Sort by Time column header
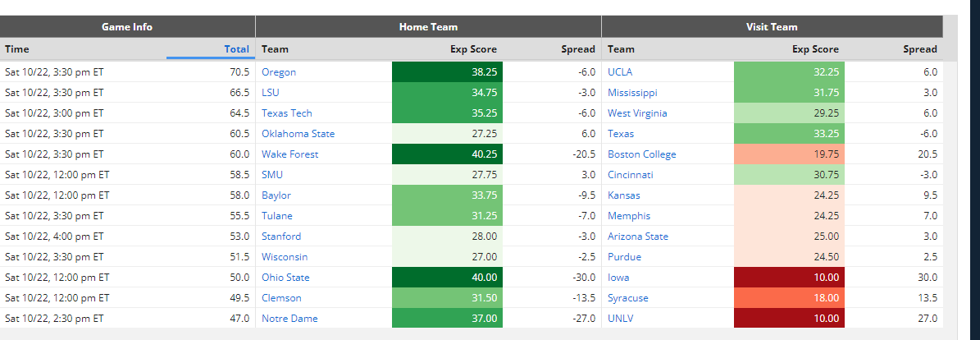The image size is (980, 340). coord(17,48)
